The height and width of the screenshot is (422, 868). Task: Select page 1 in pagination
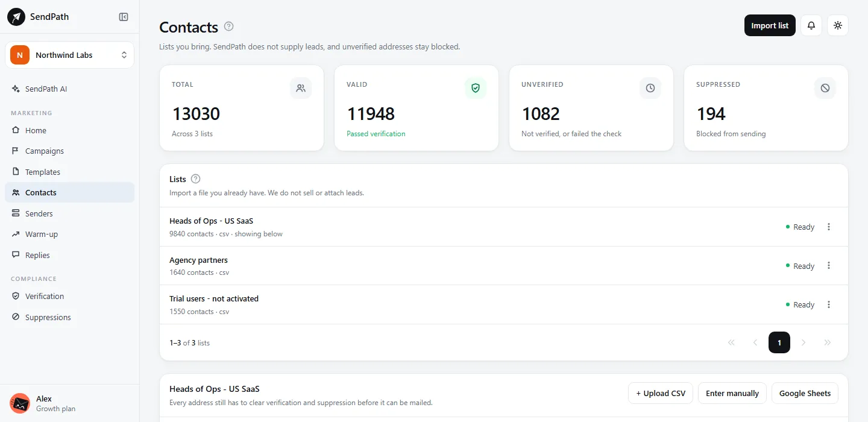[x=779, y=342]
